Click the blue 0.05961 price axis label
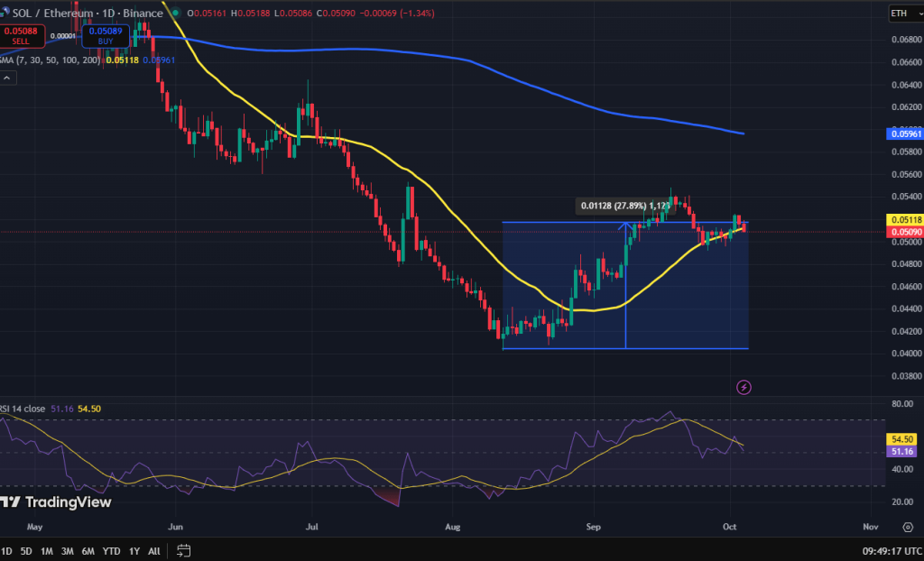 point(904,134)
